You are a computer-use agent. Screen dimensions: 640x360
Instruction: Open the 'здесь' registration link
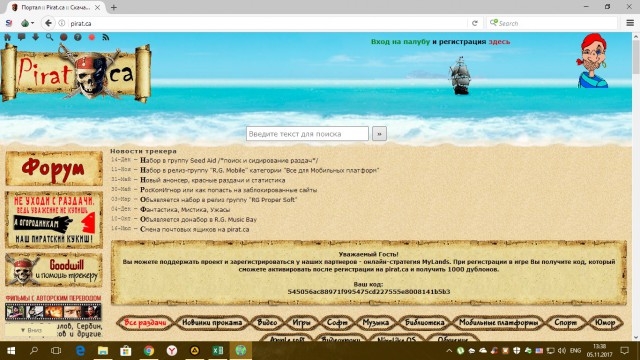click(499, 42)
